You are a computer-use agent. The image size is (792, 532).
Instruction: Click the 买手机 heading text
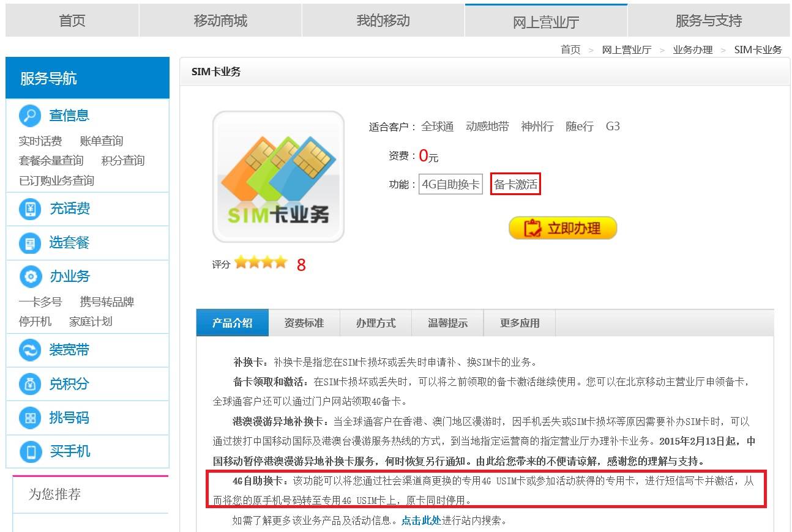[x=70, y=451]
